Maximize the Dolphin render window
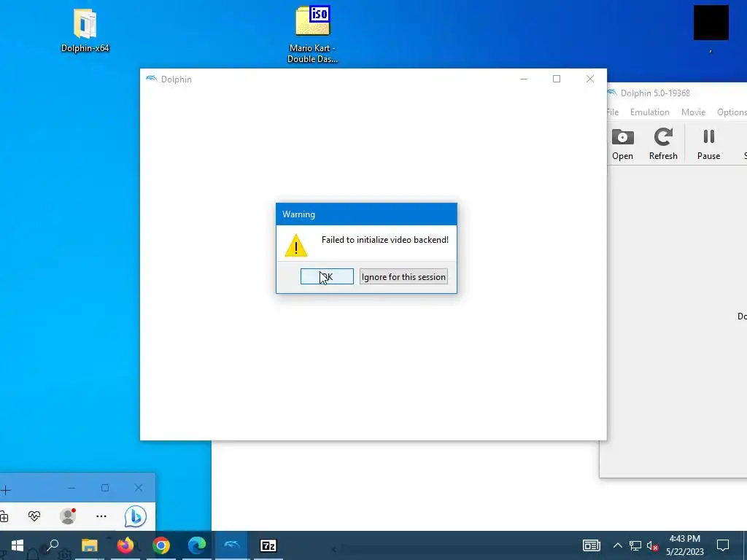 (x=557, y=79)
